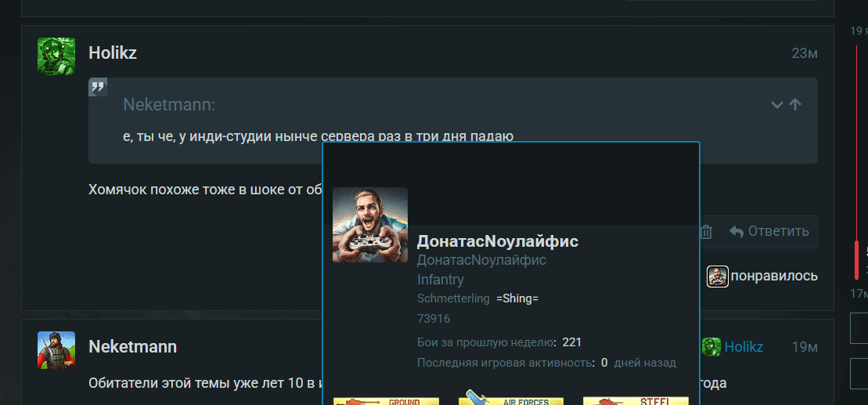Expand the Neketmann quote with chevron
868x405 pixels.
point(776,104)
